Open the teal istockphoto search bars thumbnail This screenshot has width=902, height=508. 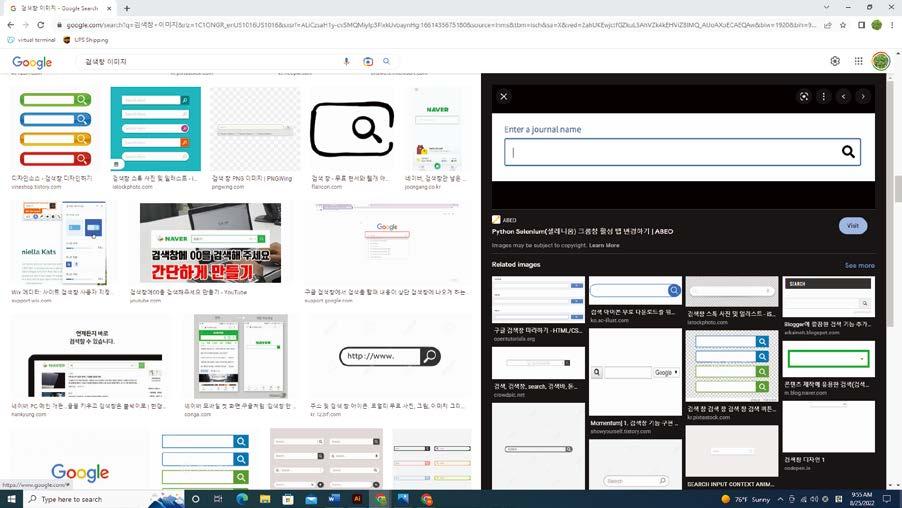pos(155,129)
